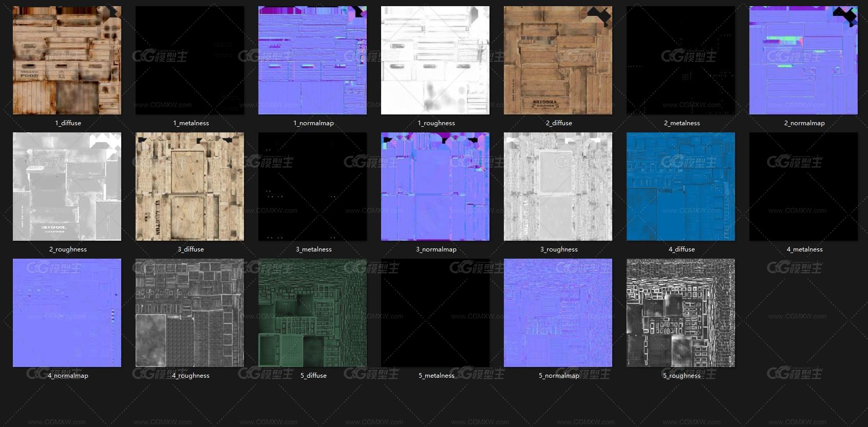This screenshot has height=427, width=868.
Task: Click the file name label 4_metalness
Action: pos(804,249)
